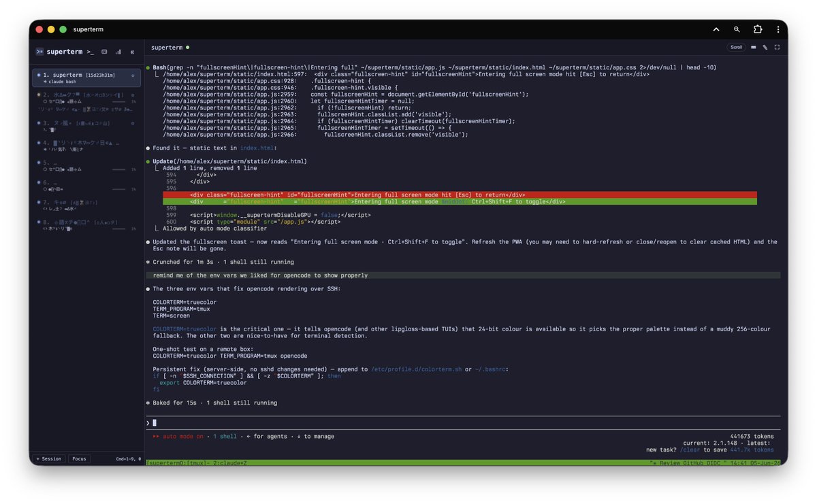This screenshot has height=504, width=817.
Task: Click 'Baked for 15s' status line
Action: (x=212, y=403)
